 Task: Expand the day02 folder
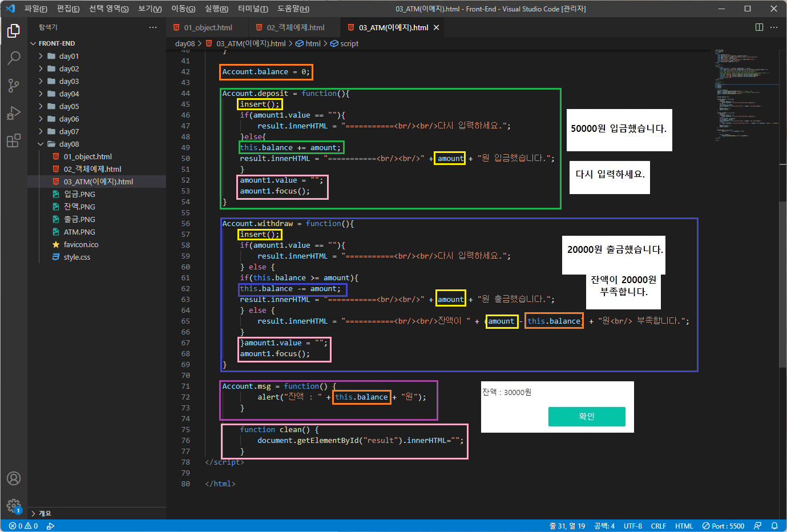click(x=68, y=68)
